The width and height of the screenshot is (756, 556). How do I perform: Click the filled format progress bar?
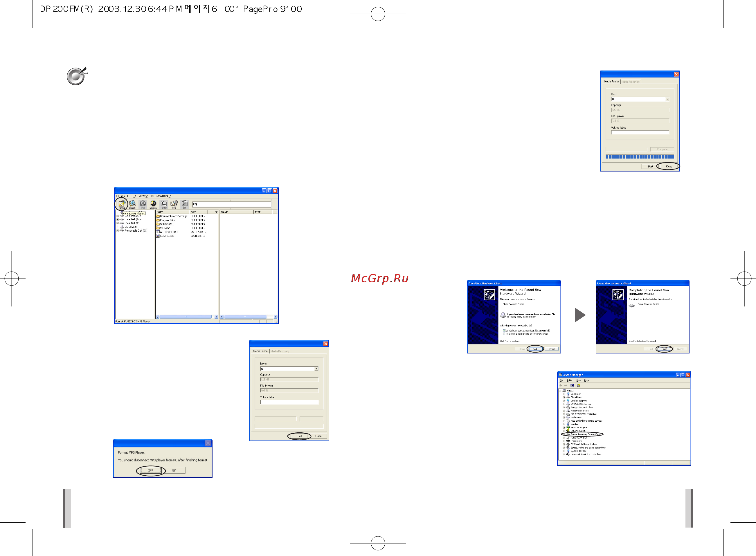640,157
